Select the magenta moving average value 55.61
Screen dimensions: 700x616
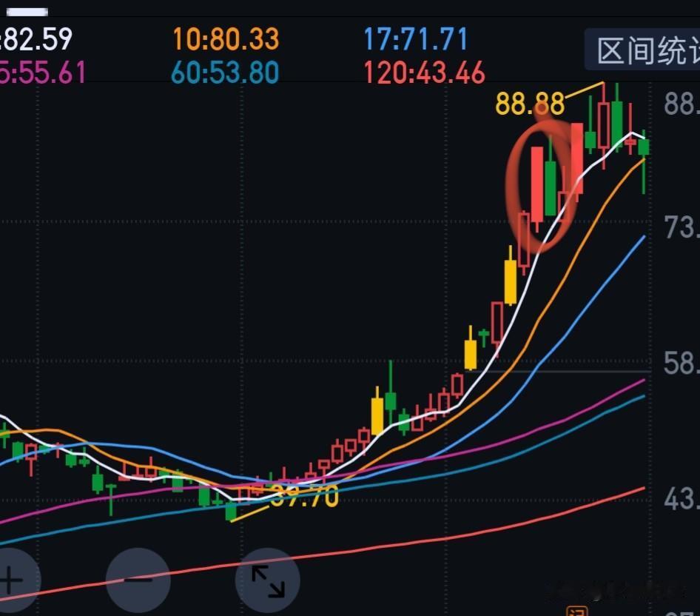(42, 73)
